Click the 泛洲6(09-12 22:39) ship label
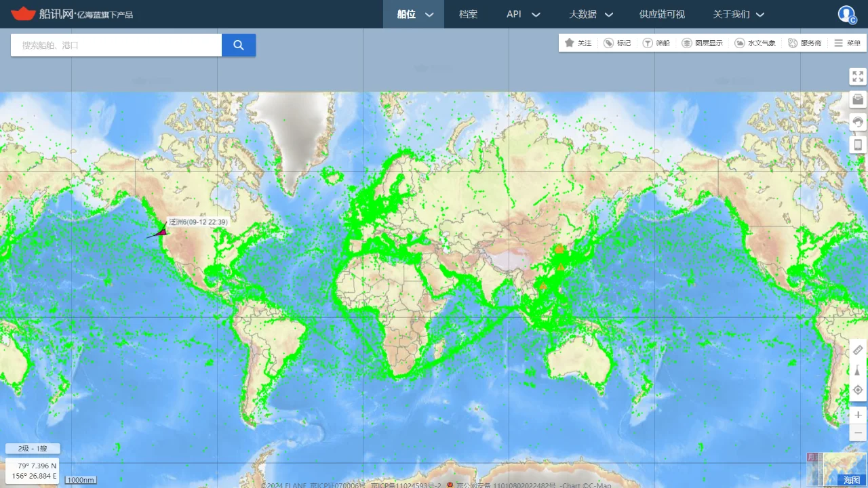868x488 pixels. 198,222
